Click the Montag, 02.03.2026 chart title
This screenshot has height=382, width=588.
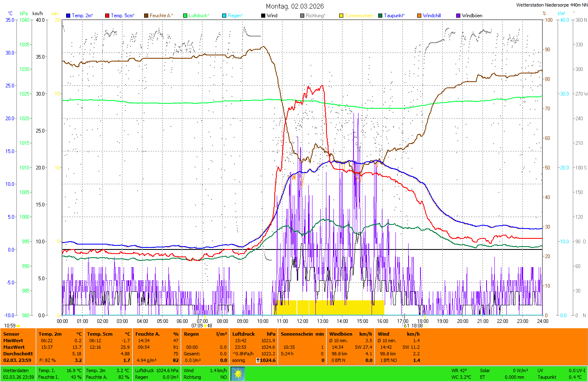294,6
